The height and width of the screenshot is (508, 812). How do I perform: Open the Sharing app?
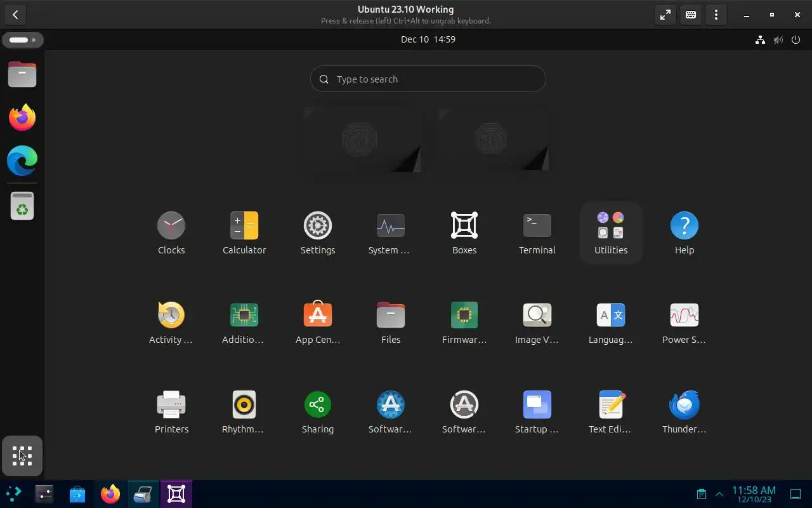pos(318,412)
